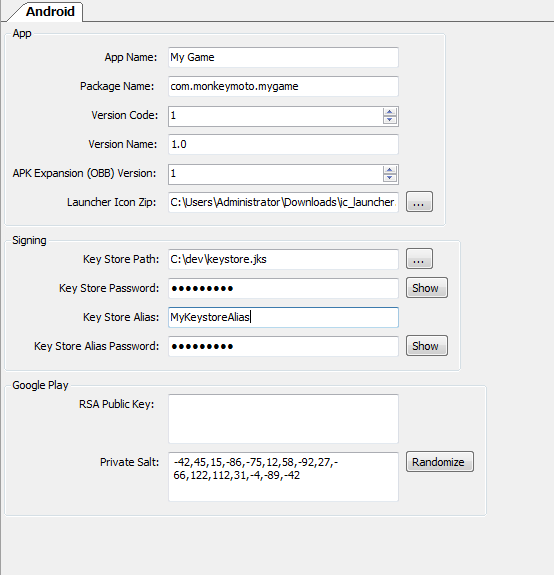This screenshot has height=575, width=554.
Task: Click the Private Salt text area
Action: pyautogui.click(x=283, y=477)
